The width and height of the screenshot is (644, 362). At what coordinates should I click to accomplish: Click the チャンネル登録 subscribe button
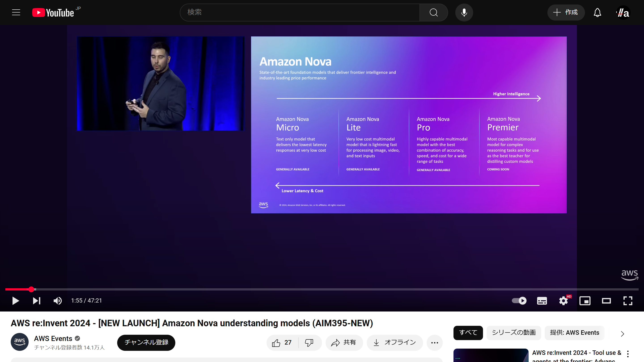[x=146, y=343]
